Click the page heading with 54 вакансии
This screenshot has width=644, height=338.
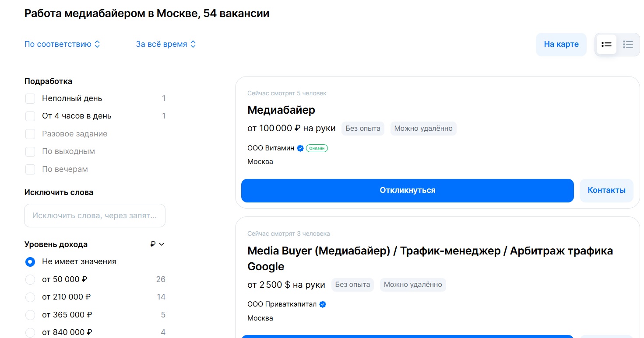click(x=147, y=14)
